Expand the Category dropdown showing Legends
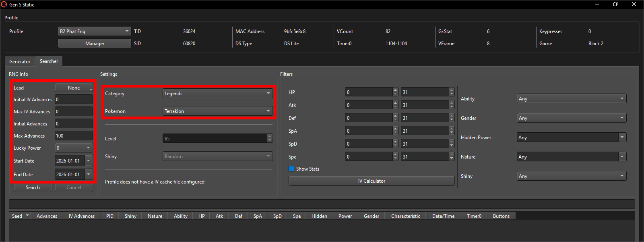The height and width of the screenshot is (242, 644). tap(217, 93)
